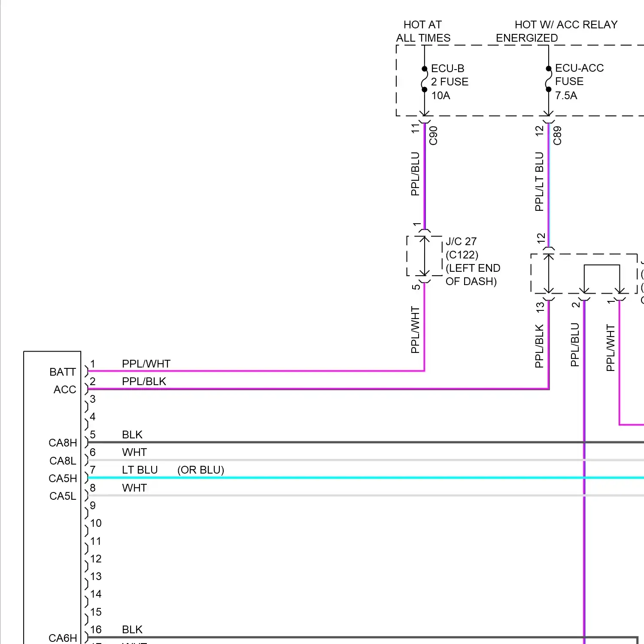Select the WHT wire label at pin 8
The height and width of the screenshot is (644, 644).
[134, 488]
